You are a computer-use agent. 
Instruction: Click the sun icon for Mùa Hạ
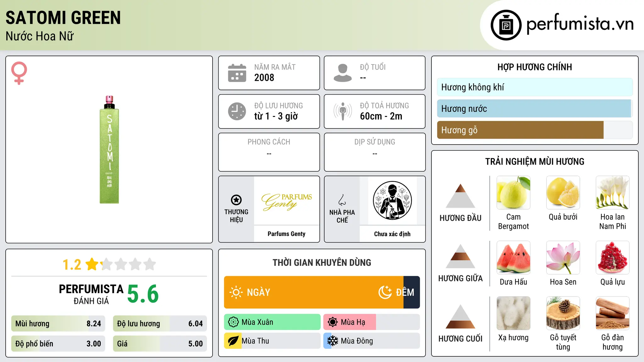[332, 322]
